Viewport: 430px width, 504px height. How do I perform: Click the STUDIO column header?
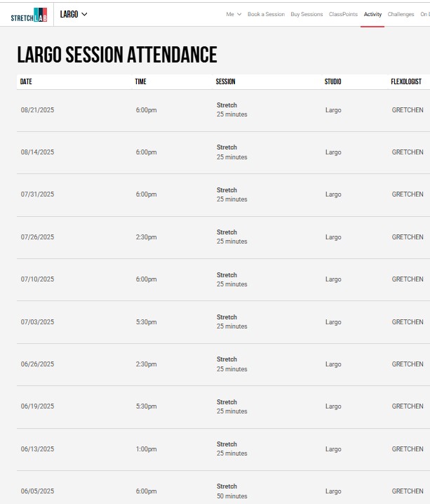332,82
